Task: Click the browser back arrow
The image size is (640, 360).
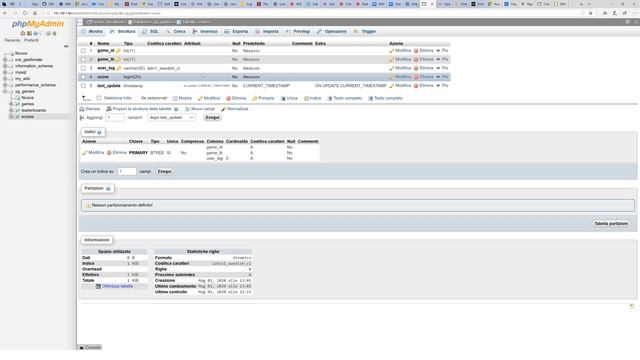Action: click(x=5, y=13)
